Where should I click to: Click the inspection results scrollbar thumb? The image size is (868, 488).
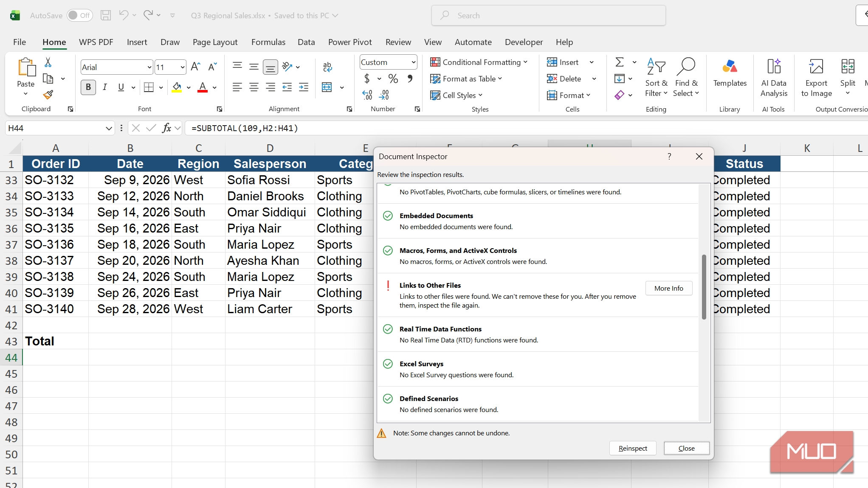[x=704, y=287]
